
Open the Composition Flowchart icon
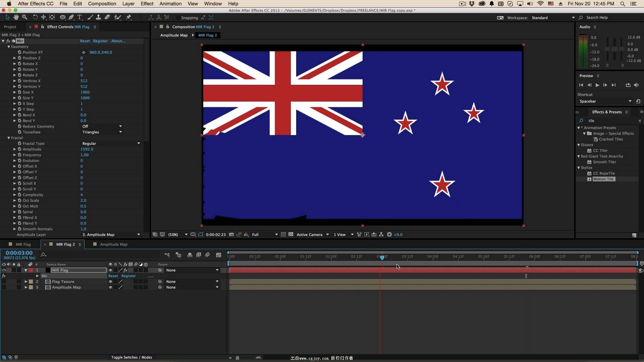[381, 235]
